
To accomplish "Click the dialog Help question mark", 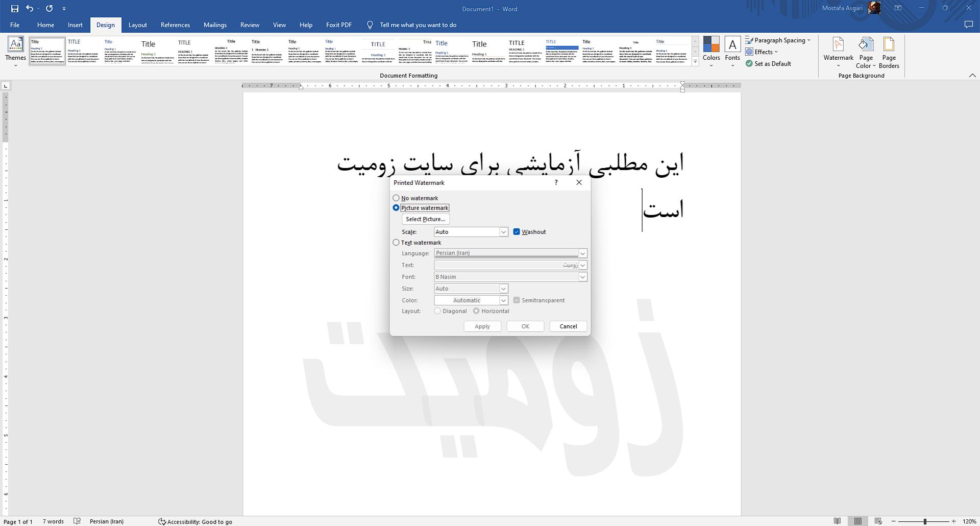I will [x=556, y=182].
